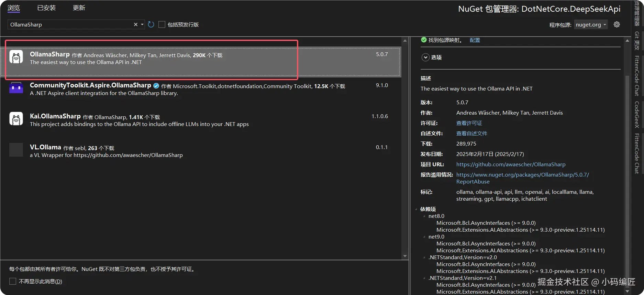Click the green source mapping found icon

pos(424,40)
